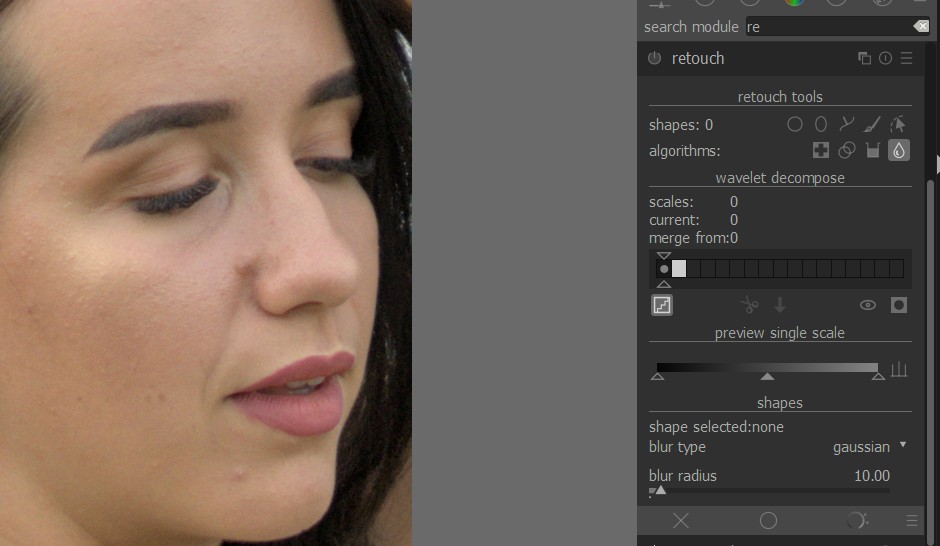Click the white point levels marker

878,376
